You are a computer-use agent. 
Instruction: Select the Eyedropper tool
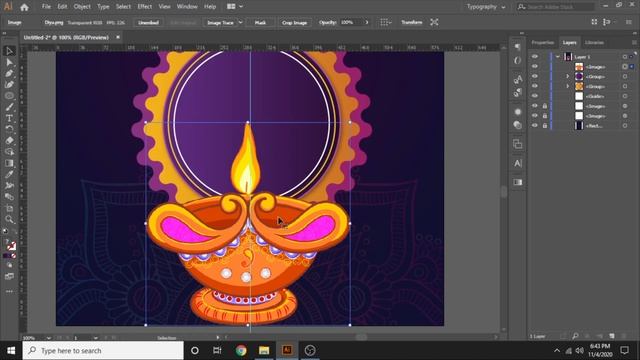[9, 174]
